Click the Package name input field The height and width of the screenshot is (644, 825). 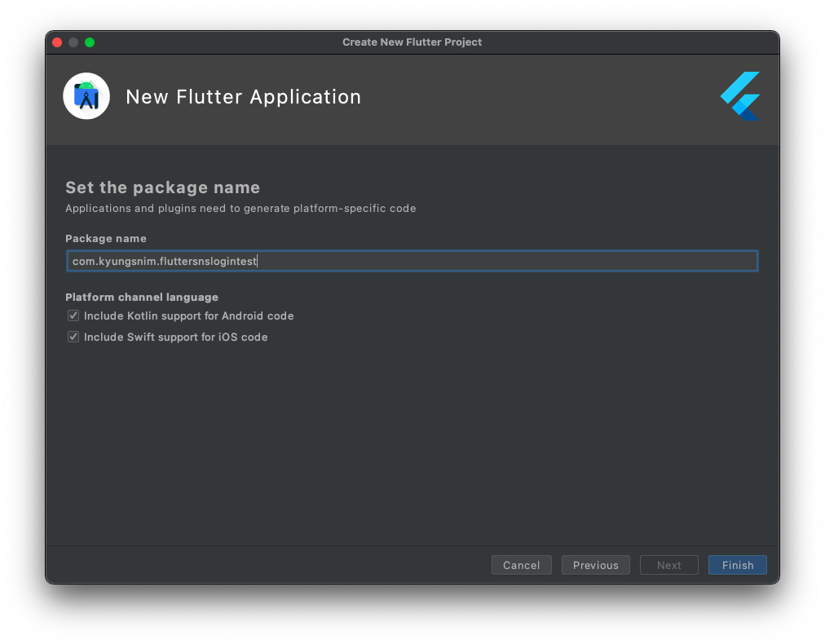pos(412,261)
